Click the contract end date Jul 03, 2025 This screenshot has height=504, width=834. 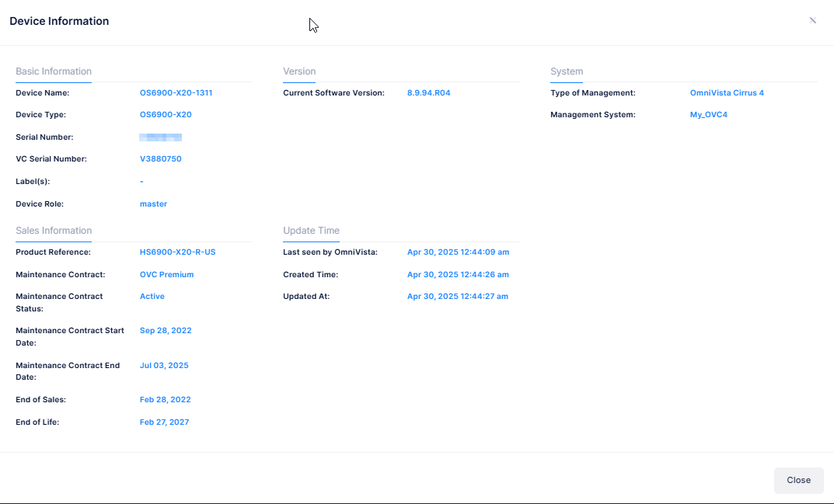click(x=164, y=366)
